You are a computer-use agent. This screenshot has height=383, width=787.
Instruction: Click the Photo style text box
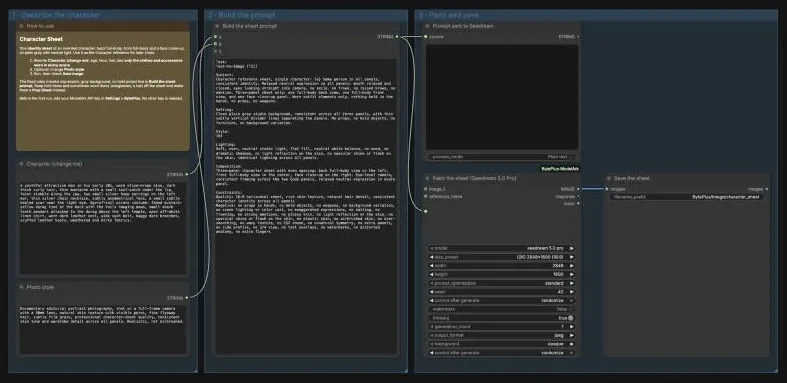click(103, 329)
